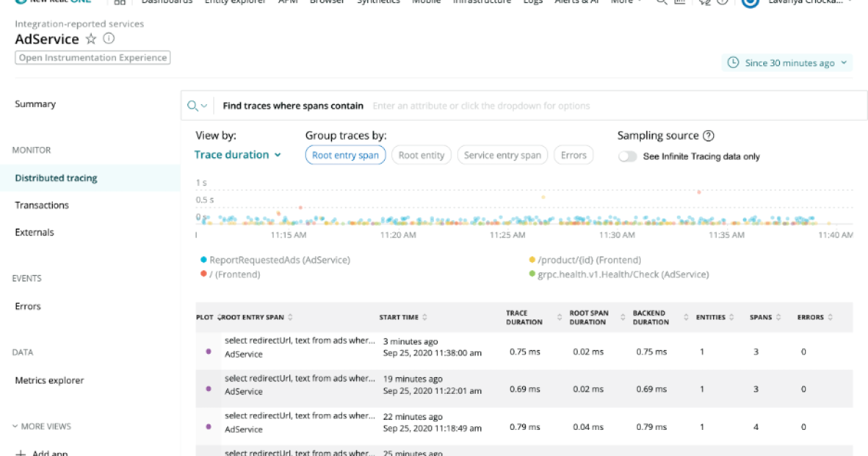The height and width of the screenshot is (456, 868).
Task: Open the apps switcher grid icon
Action: (x=120, y=2)
